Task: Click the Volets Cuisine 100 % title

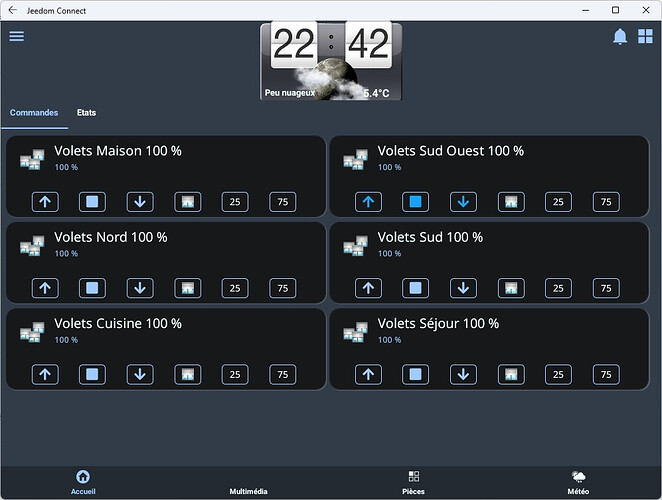Action: (x=118, y=323)
